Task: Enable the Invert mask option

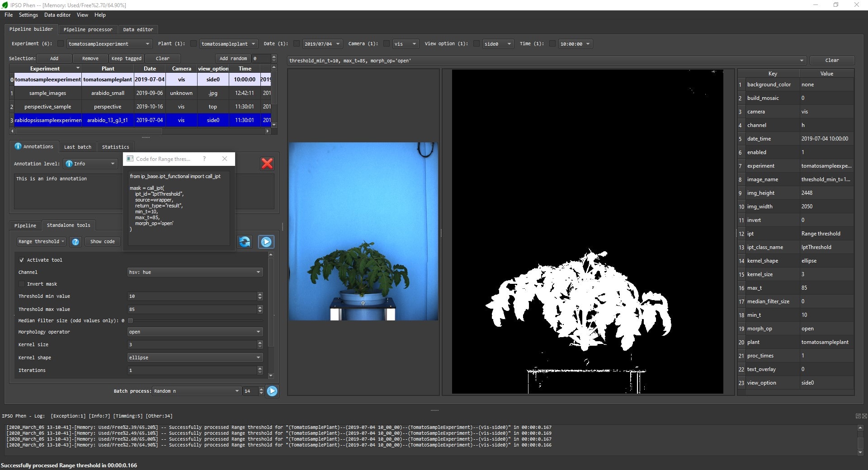Action: pyautogui.click(x=21, y=284)
